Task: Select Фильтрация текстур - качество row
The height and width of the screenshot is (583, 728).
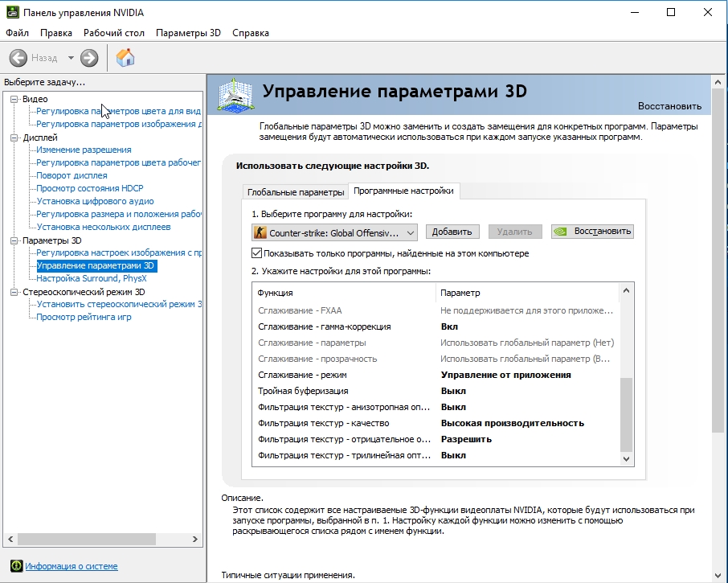Action: coord(436,423)
